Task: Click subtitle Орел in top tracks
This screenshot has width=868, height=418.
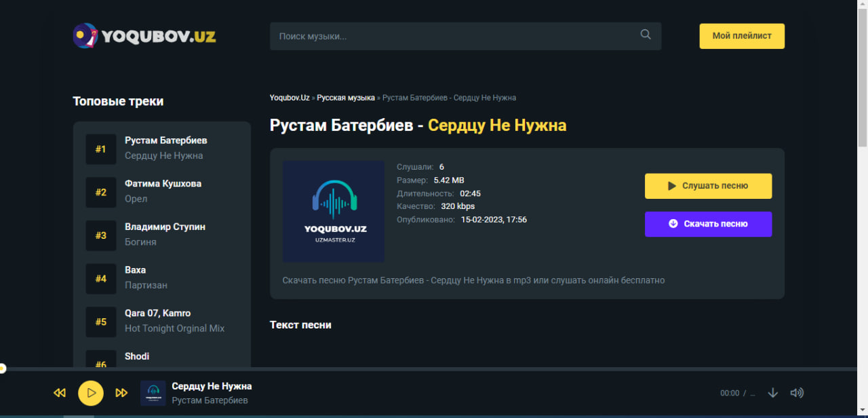Action: (x=136, y=199)
